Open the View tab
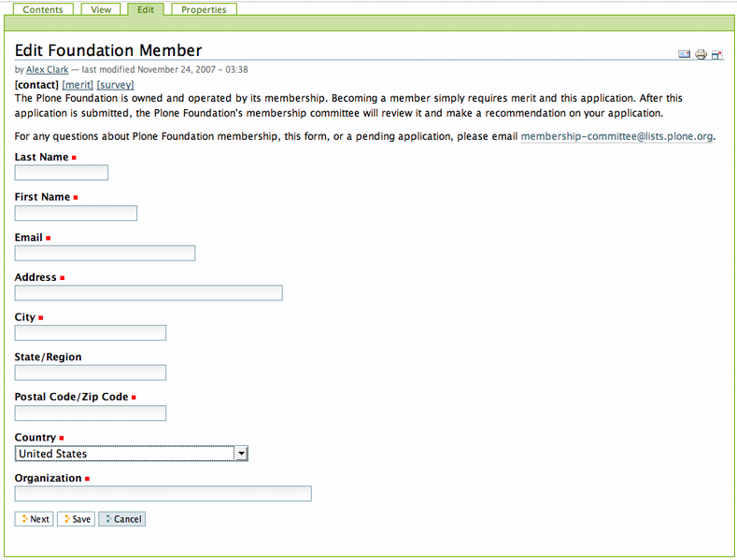Image resolution: width=737 pixels, height=560 pixels. [101, 9]
